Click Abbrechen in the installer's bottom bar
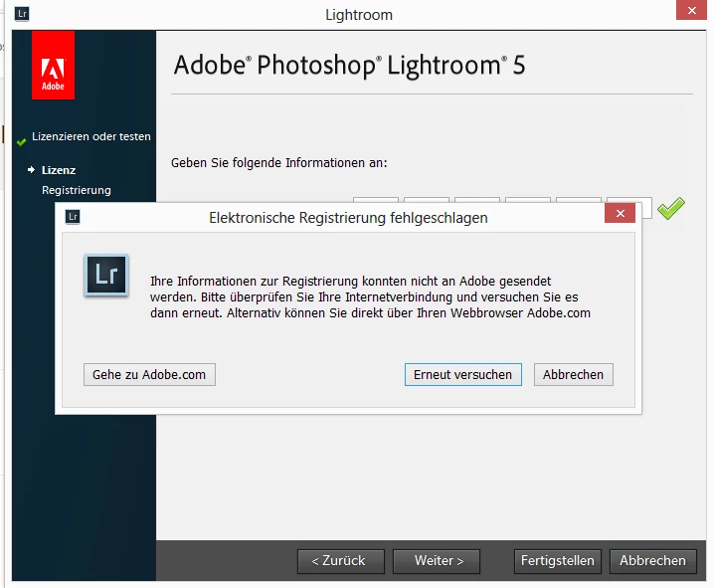 (x=653, y=561)
